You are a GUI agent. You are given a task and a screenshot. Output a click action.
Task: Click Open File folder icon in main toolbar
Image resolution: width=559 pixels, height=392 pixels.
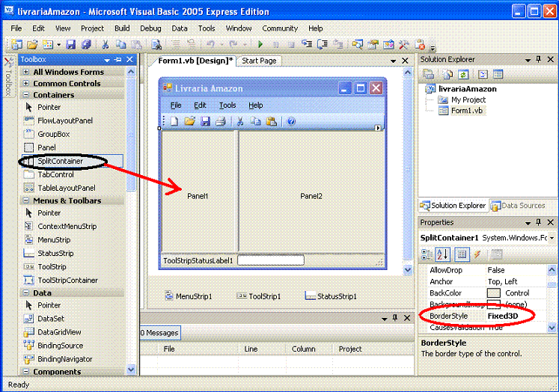[x=32, y=45]
